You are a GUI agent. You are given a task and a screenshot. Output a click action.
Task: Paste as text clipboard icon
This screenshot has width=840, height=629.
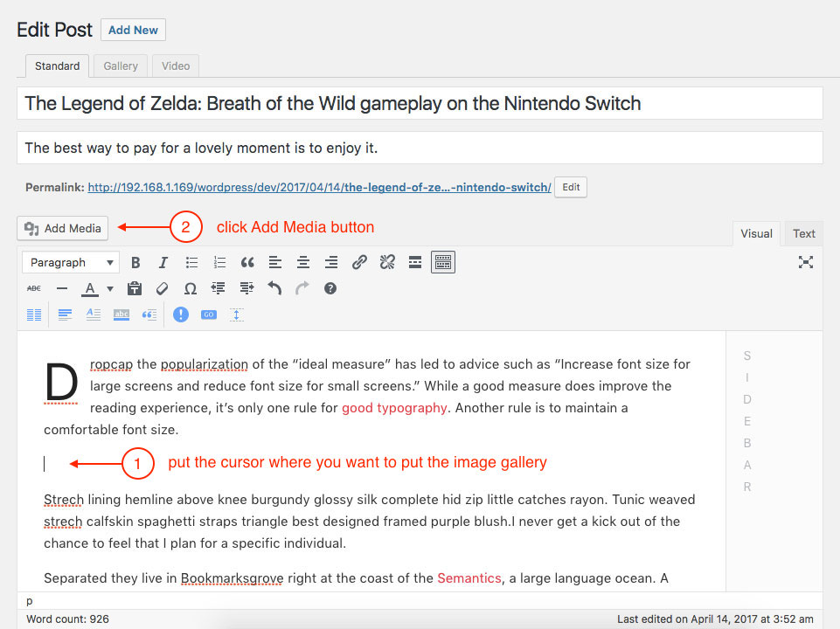(x=135, y=288)
